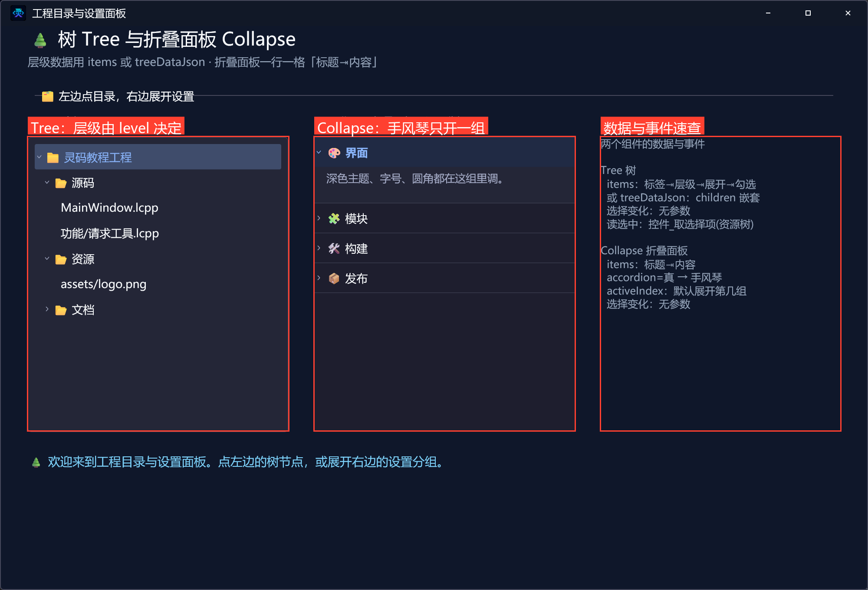Select the 灵码教程工程 root node label

tap(98, 157)
